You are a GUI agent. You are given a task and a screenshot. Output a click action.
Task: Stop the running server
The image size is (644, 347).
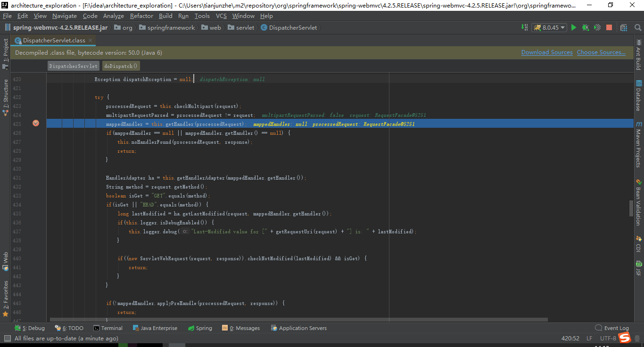[x=609, y=27]
